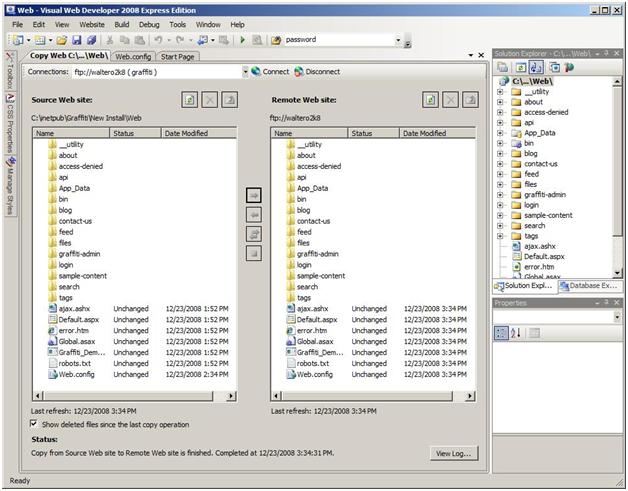Viewport: 628px width, 491px height.
Task: Copy selected files to remote arrow button
Action: click(x=254, y=195)
